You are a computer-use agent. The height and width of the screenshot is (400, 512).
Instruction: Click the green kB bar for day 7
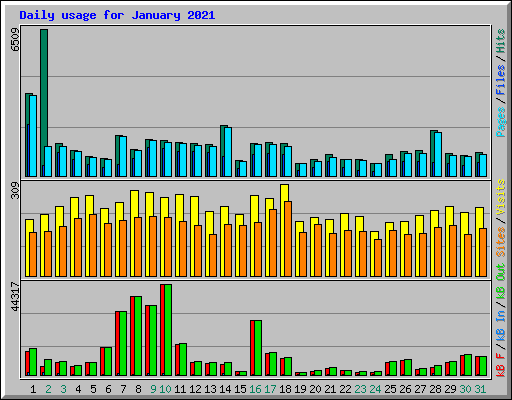123,344
